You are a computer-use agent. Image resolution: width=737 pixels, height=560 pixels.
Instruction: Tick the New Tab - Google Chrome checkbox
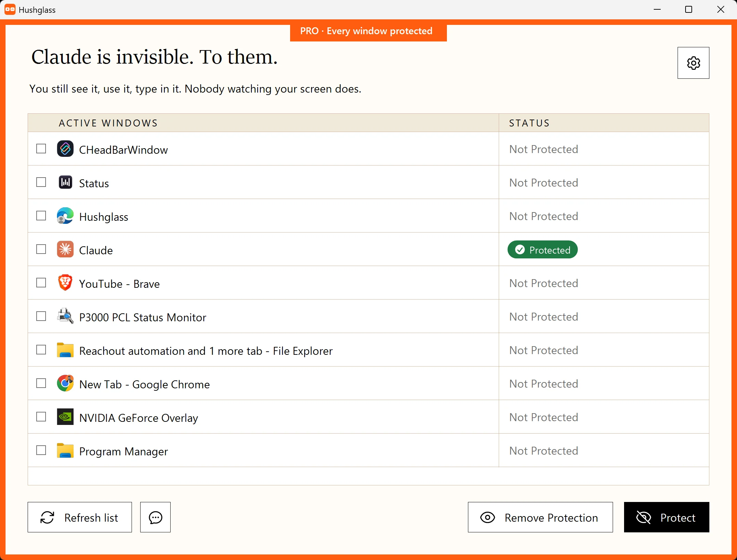[x=41, y=383]
